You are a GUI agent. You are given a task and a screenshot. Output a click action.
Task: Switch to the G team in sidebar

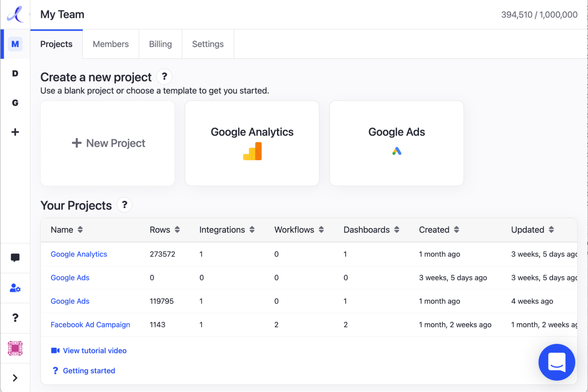click(15, 103)
